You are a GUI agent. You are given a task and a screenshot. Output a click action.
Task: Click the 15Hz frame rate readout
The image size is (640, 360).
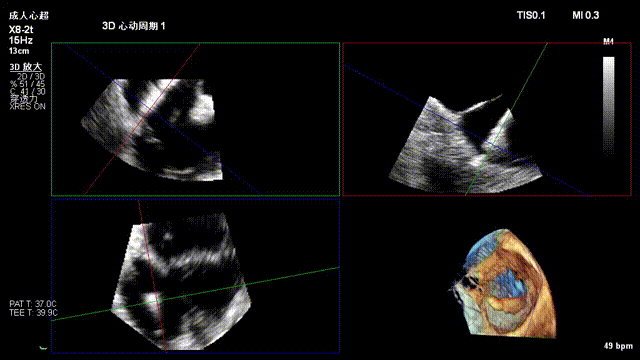pyautogui.click(x=20, y=40)
